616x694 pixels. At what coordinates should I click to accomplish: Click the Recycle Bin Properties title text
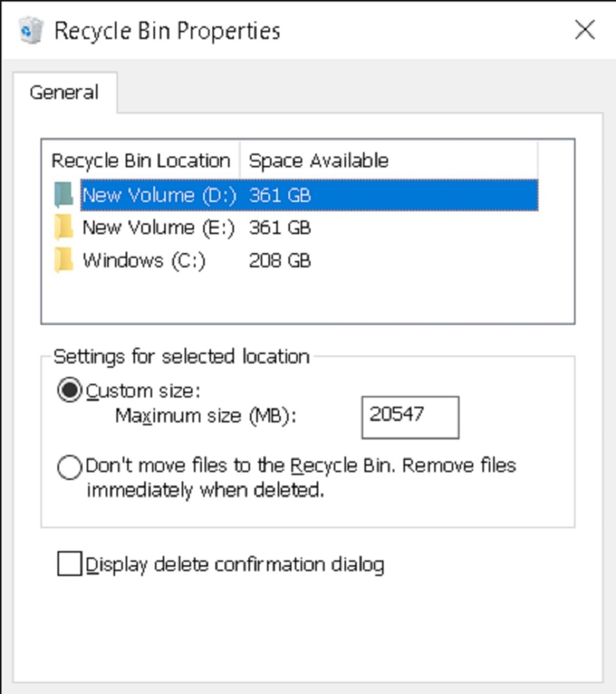point(167,31)
